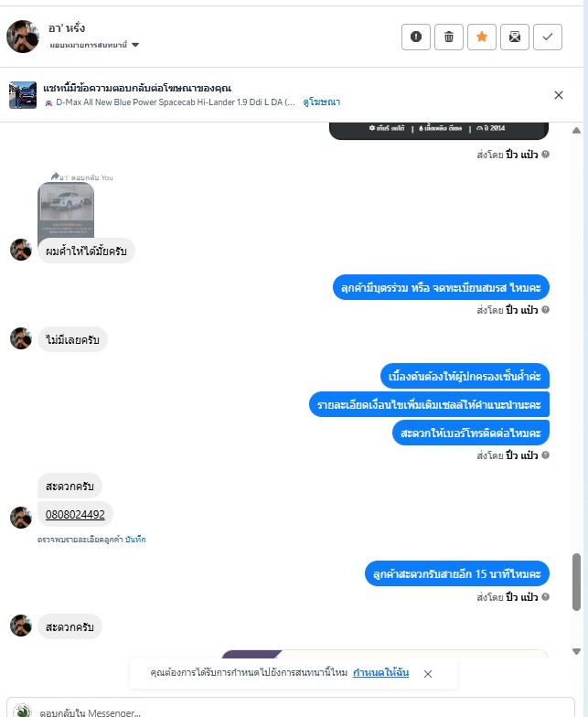Click phone number 0808024492
This screenshot has width=588, height=717.
[x=75, y=514]
